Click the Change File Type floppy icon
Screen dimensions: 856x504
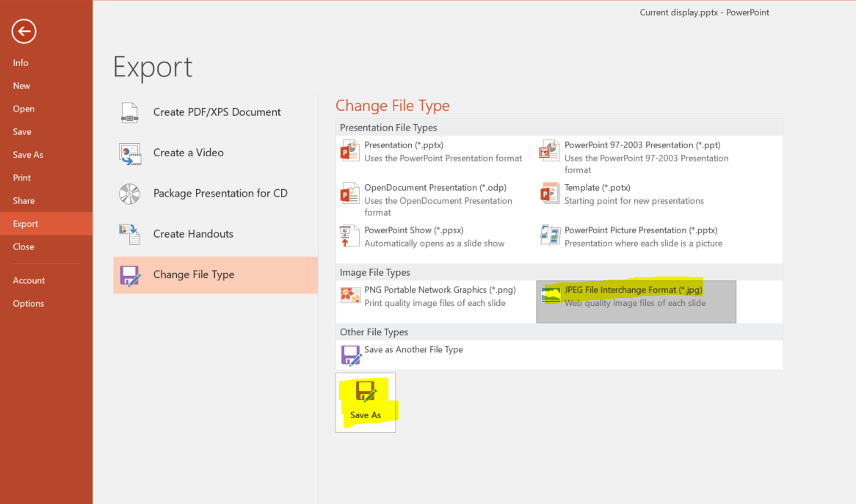point(130,275)
